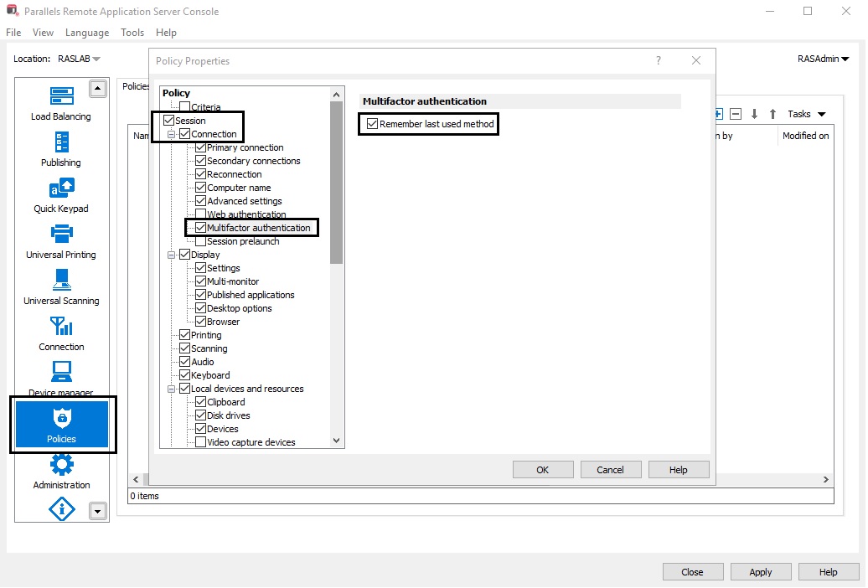This screenshot has width=868, height=588.
Task: Open the Device manager category
Action: (x=61, y=378)
